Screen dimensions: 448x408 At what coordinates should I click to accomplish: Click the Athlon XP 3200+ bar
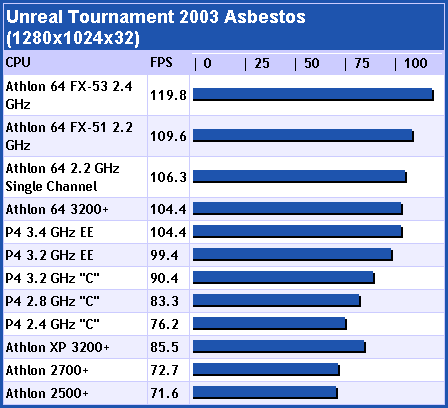point(279,347)
